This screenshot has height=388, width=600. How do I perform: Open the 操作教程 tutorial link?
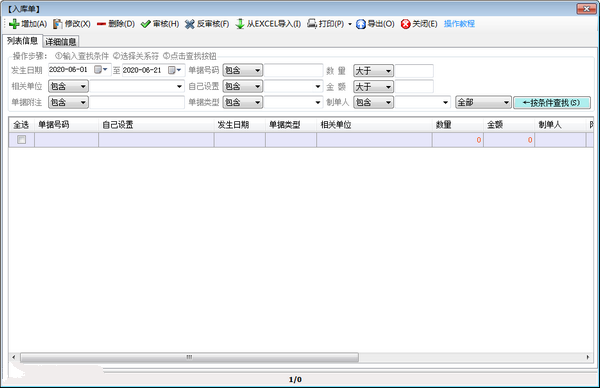click(x=459, y=24)
